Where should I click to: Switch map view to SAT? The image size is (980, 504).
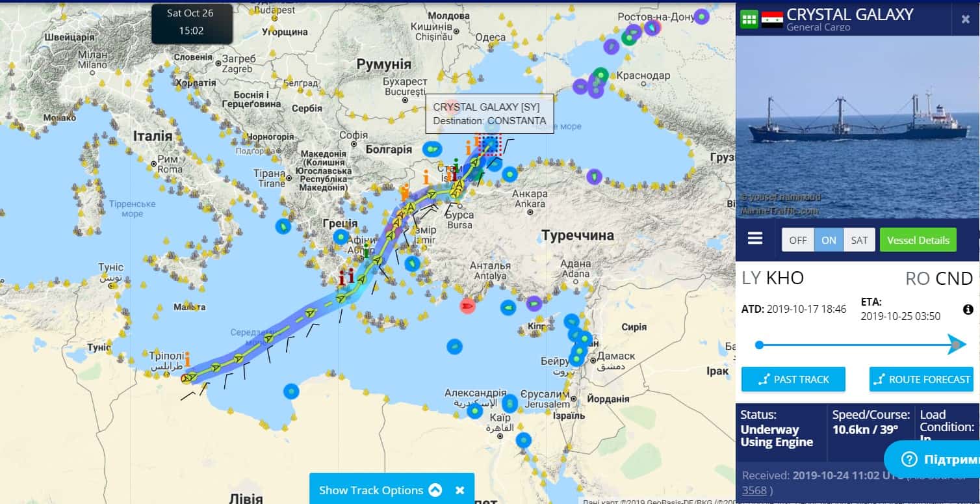click(859, 240)
